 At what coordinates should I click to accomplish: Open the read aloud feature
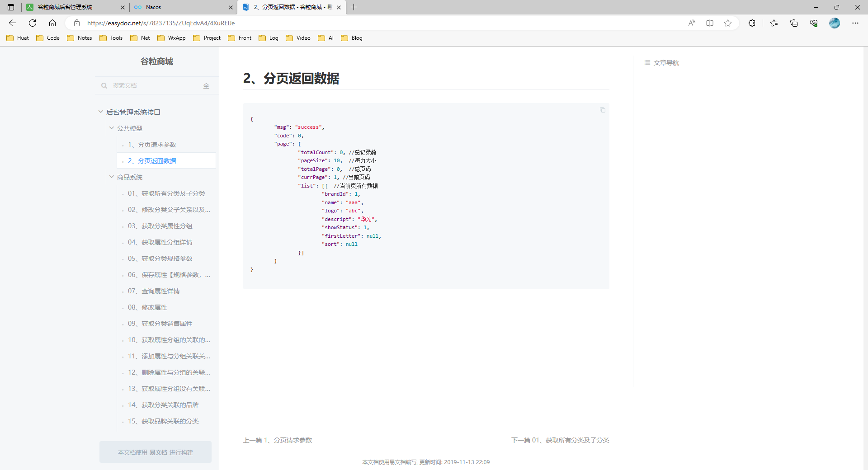(x=691, y=23)
